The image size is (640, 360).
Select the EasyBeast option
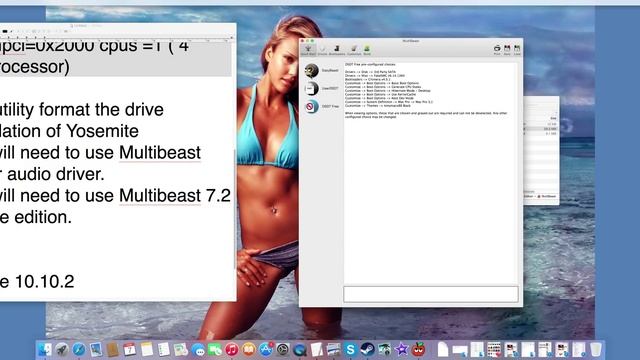pyautogui.click(x=322, y=71)
